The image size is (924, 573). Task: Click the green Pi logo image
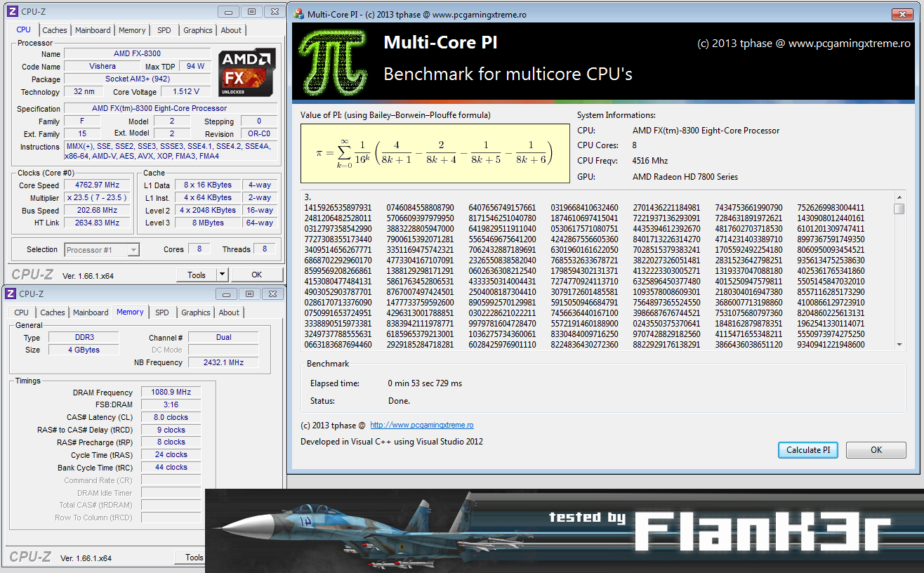click(x=335, y=61)
